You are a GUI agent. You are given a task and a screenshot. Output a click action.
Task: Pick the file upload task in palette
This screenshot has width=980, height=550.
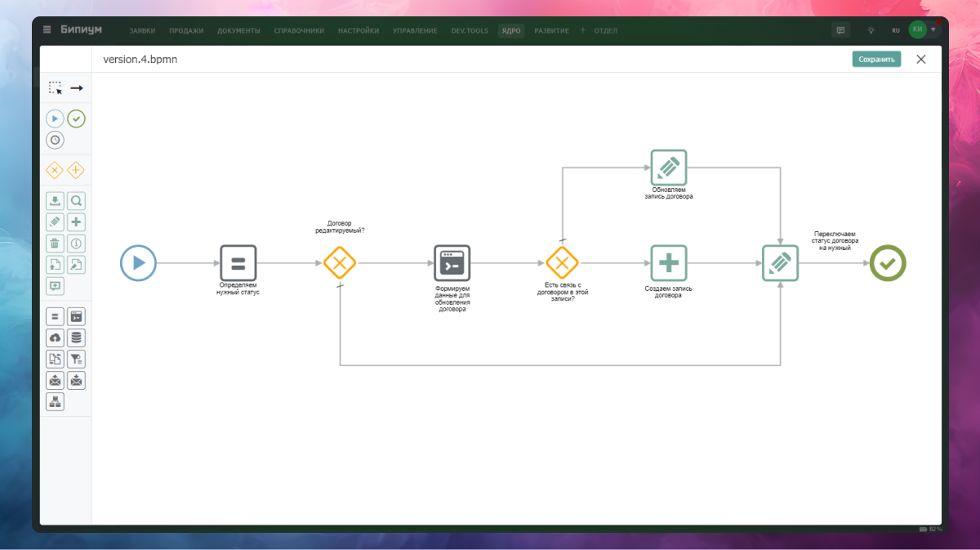point(55,265)
